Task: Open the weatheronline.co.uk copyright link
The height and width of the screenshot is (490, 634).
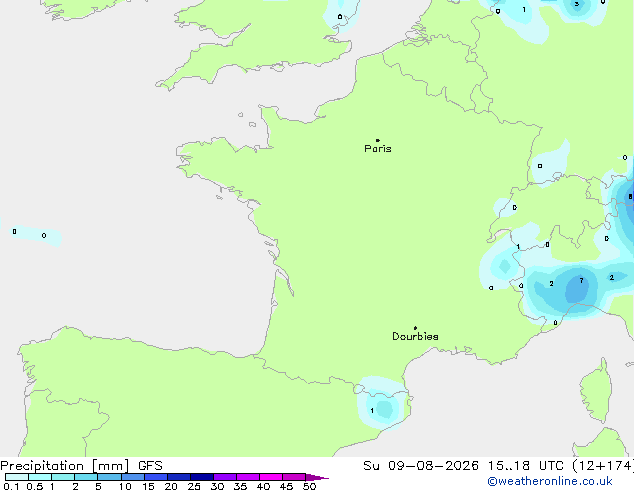Action: [550, 481]
